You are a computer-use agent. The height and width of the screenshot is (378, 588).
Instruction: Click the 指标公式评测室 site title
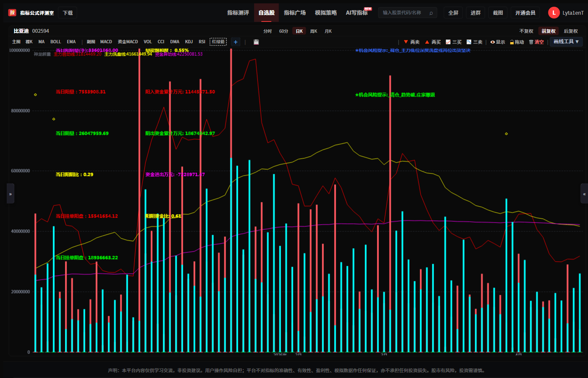tap(37, 13)
